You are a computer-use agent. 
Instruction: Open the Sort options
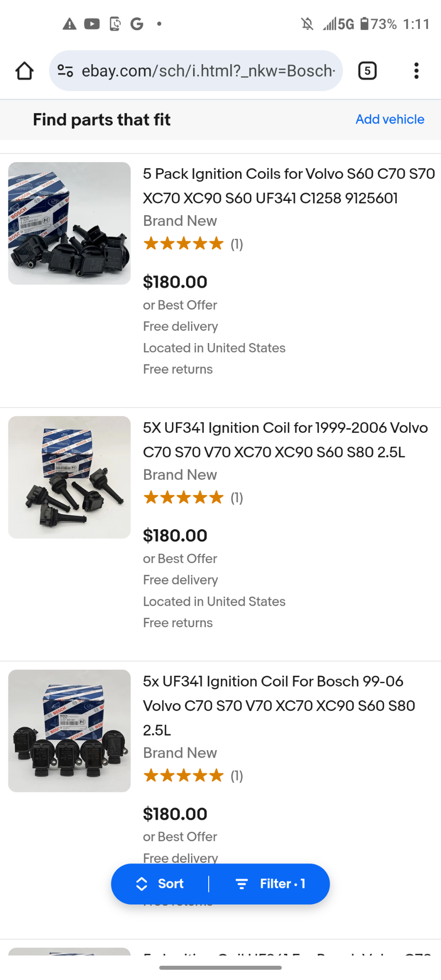pyautogui.click(x=160, y=883)
